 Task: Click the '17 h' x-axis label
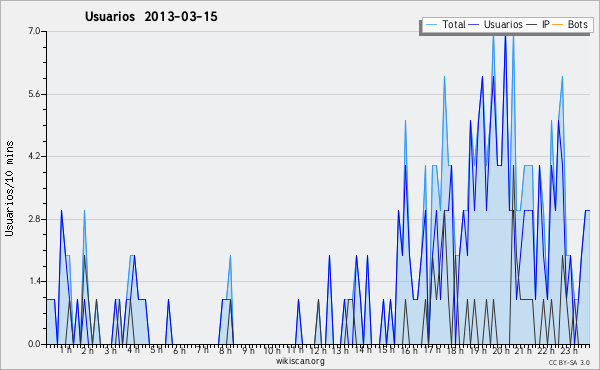pos(432,350)
